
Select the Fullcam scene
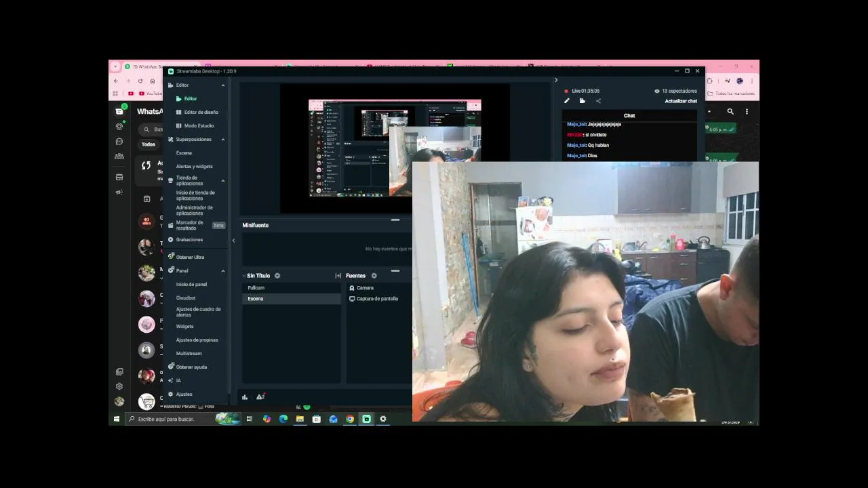click(292, 288)
